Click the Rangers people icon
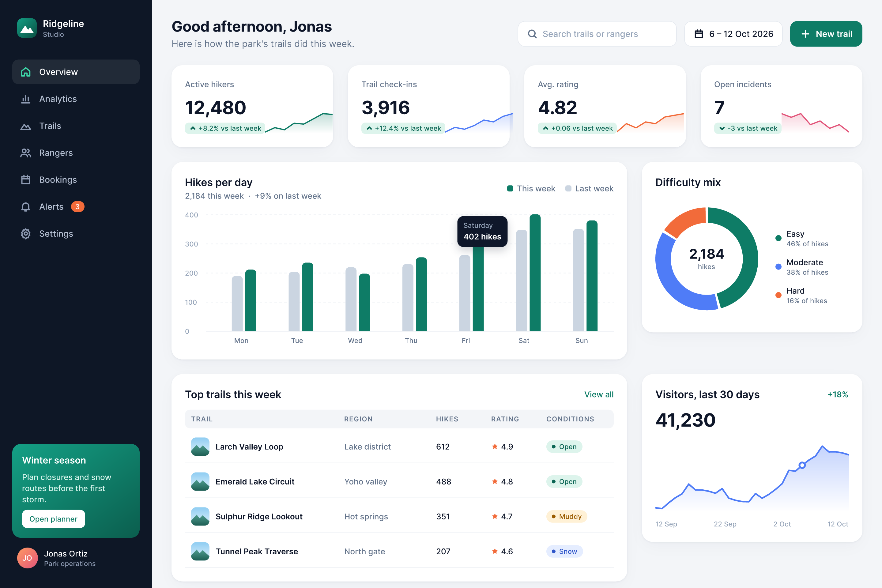This screenshot has height=588, width=882. click(x=25, y=153)
